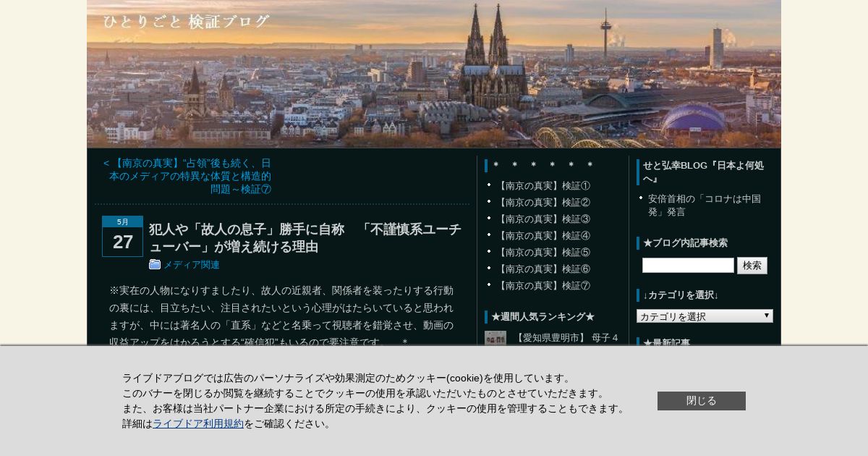Click the 5月 27 date badge

(122, 236)
